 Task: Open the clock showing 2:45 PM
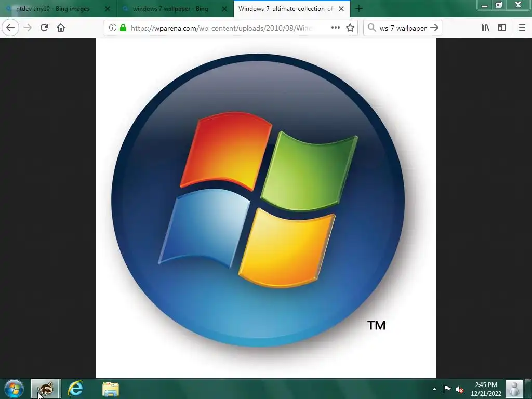[x=486, y=389]
